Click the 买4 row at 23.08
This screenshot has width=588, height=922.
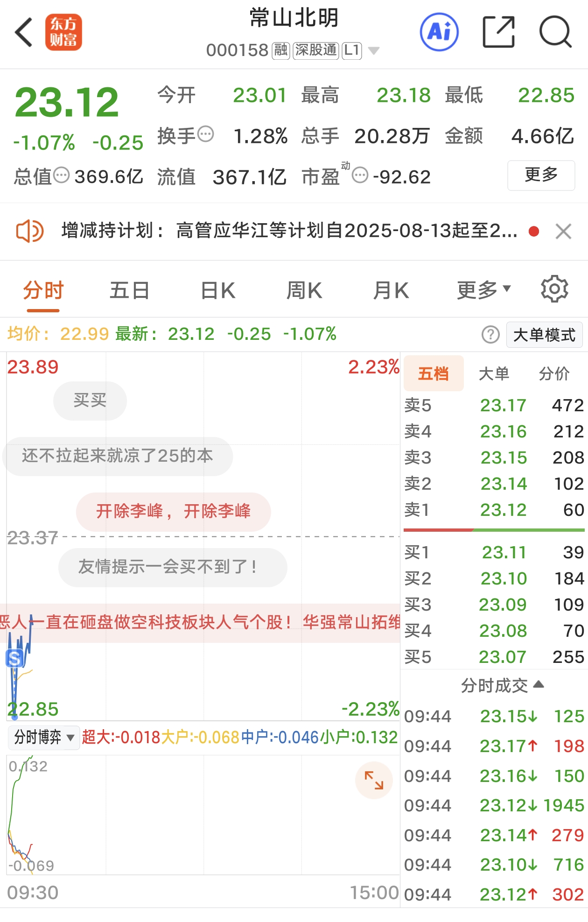pos(494,631)
